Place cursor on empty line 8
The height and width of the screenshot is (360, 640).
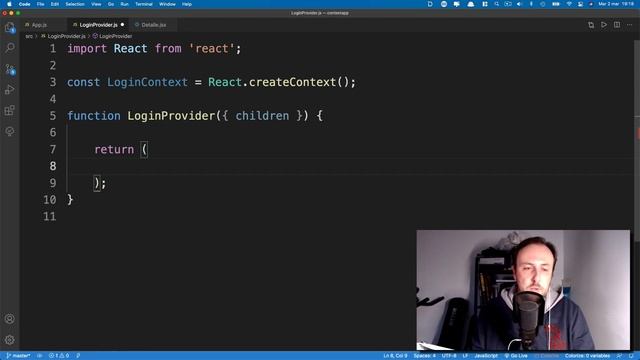tap(351, 166)
